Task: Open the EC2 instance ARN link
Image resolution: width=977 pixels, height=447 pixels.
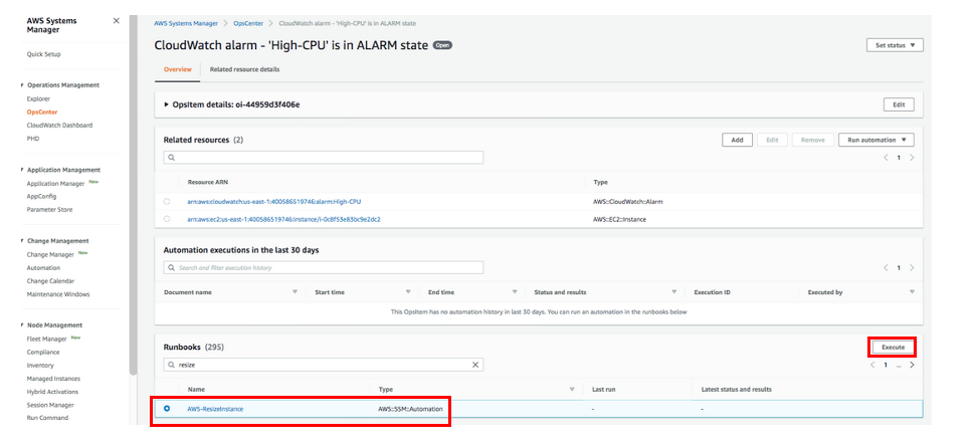Action: pos(284,219)
